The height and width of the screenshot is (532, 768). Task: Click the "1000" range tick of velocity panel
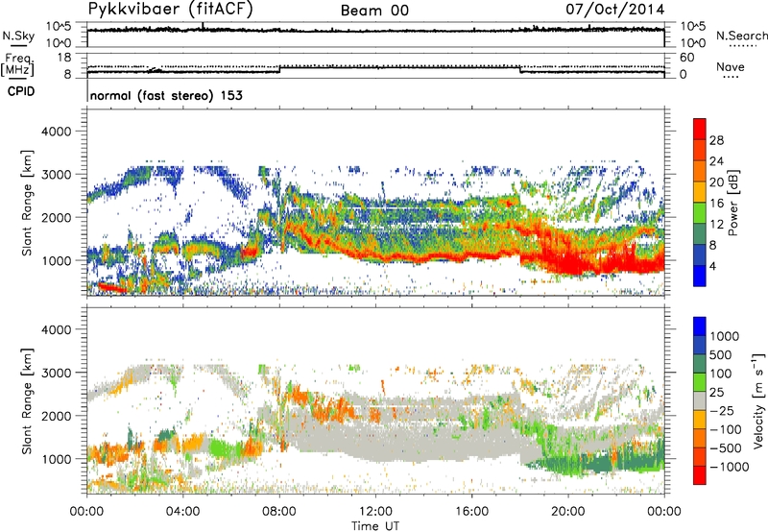tap(56, 459)
